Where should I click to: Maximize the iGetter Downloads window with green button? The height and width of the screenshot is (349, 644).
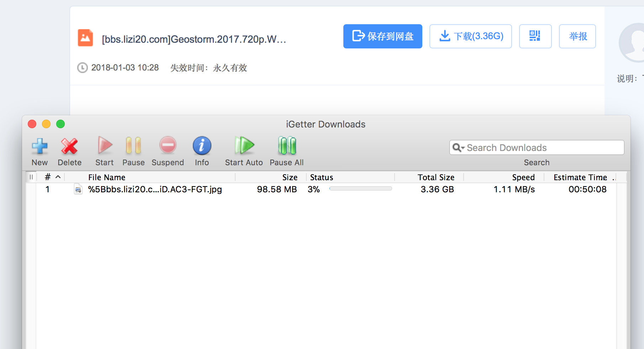(60, 124)
